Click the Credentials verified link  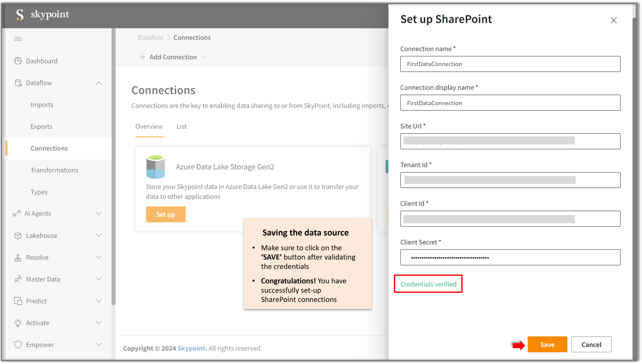tap(428, 284)
